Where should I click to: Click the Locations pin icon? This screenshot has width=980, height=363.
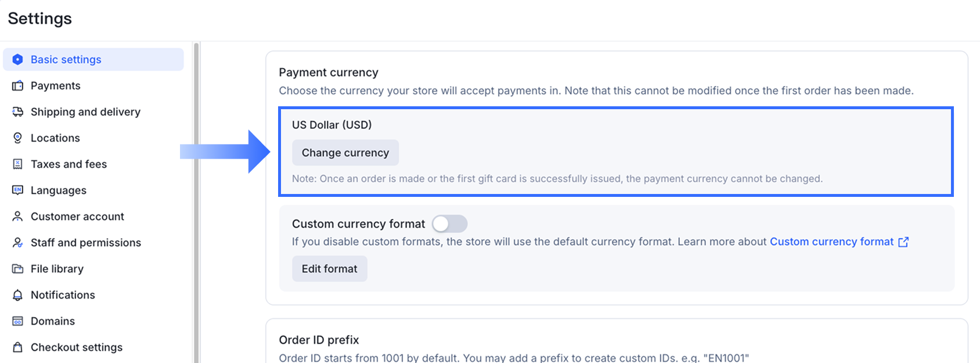pos(18,138)
